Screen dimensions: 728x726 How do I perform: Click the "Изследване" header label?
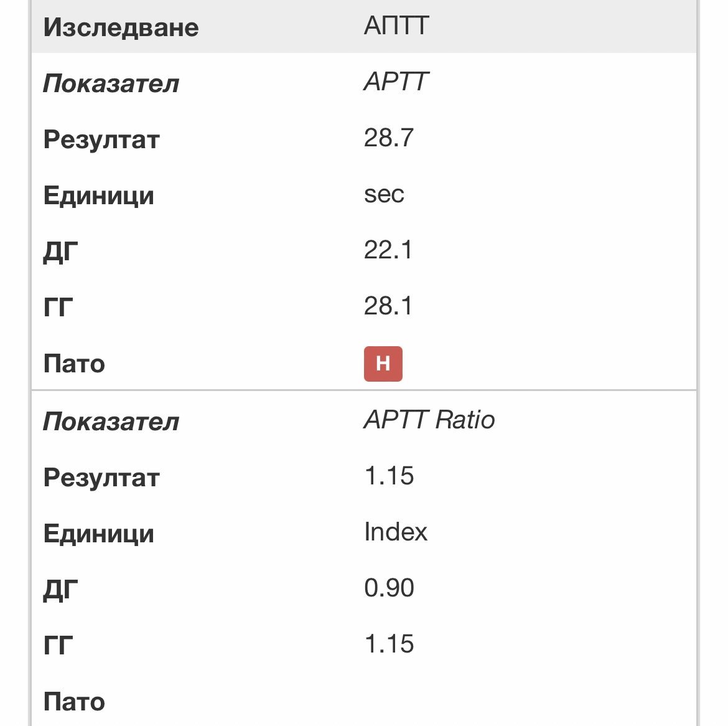121,27
